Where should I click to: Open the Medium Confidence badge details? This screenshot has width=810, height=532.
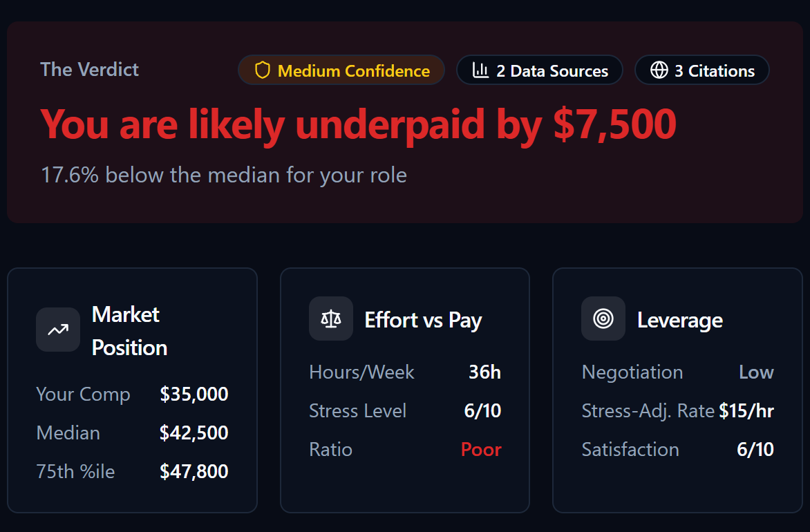click(x=341, y=70)
